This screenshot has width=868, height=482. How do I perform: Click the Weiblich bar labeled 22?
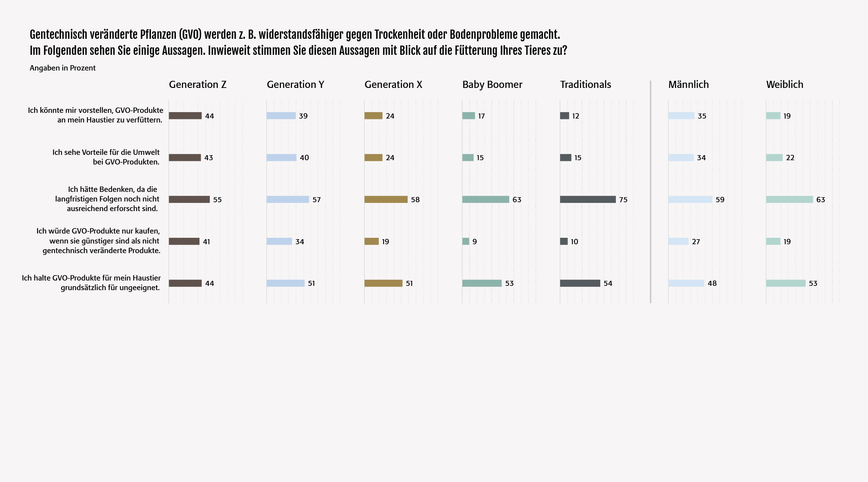(x=774, y=158)
